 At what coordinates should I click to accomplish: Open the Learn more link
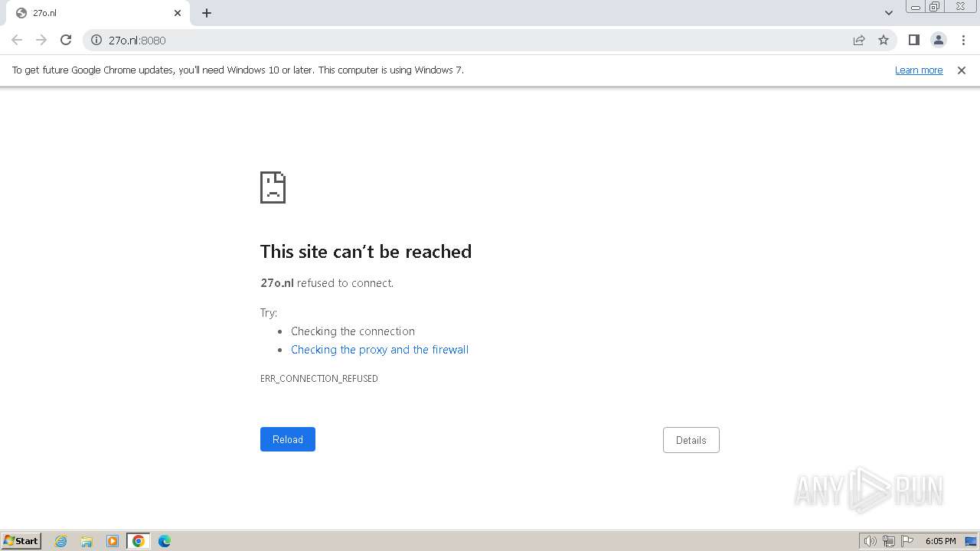[x=919, y=70]
